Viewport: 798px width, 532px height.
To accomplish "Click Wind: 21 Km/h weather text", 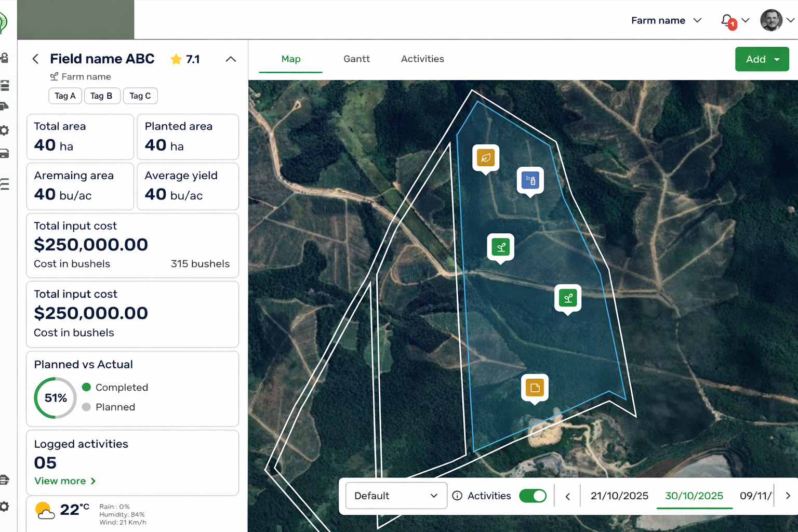I will 123,522.
